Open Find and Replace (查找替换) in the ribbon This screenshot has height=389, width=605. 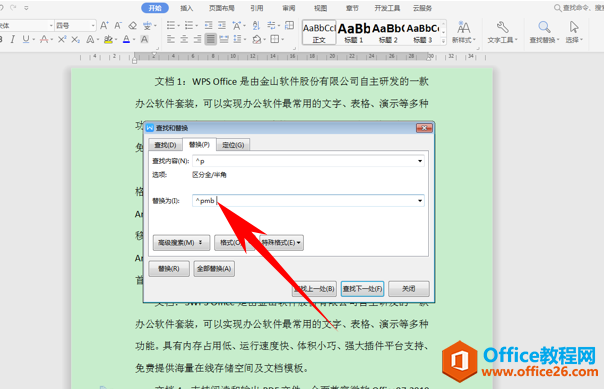[x=544, y=32]
